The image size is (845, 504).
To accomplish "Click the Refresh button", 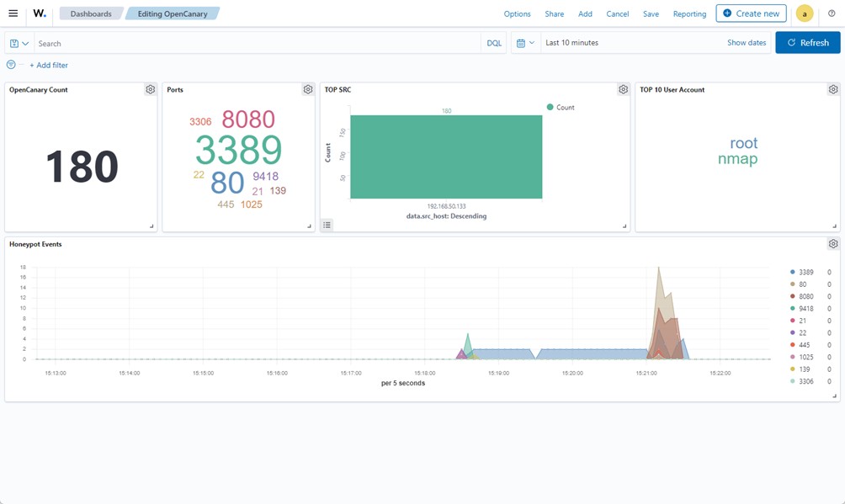I will coord(807,43).
